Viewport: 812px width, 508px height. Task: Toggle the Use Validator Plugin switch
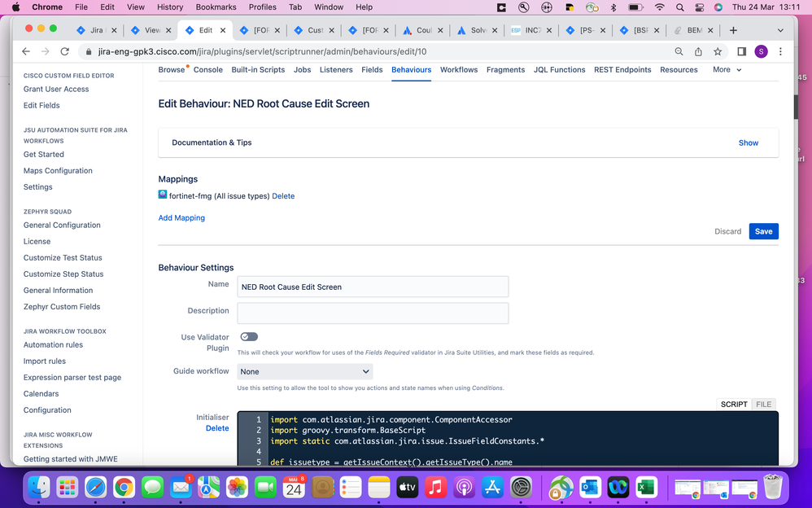249,337
